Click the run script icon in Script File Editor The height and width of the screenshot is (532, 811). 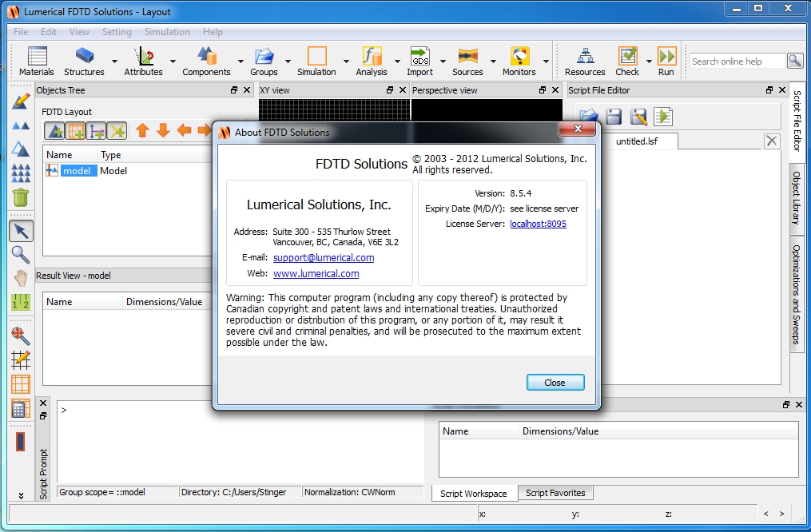(x=663, y=117)
